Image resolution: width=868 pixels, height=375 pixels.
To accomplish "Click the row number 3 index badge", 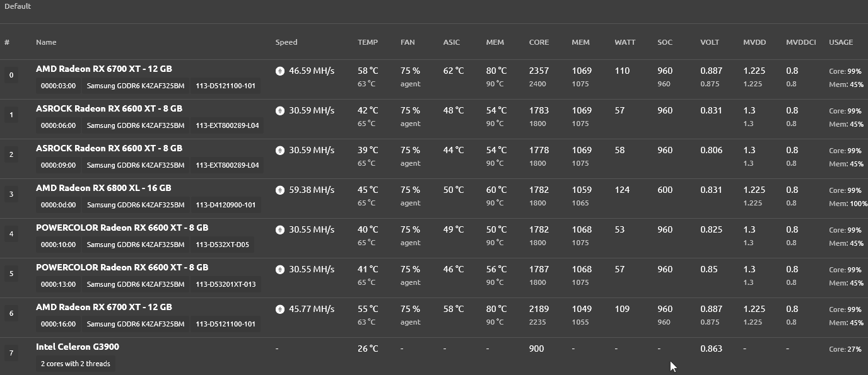I will pos(11,194).
